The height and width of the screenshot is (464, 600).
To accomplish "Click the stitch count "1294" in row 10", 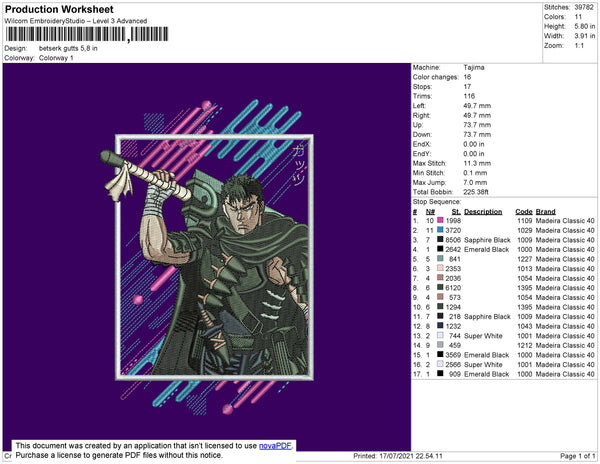I will (x=453, y=307).
